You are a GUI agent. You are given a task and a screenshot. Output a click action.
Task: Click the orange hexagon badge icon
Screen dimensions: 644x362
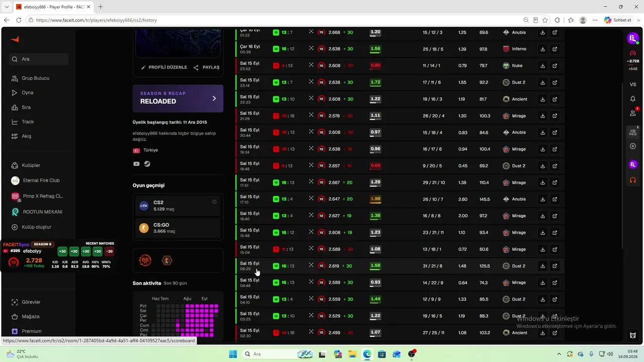[x=167, y=260]
